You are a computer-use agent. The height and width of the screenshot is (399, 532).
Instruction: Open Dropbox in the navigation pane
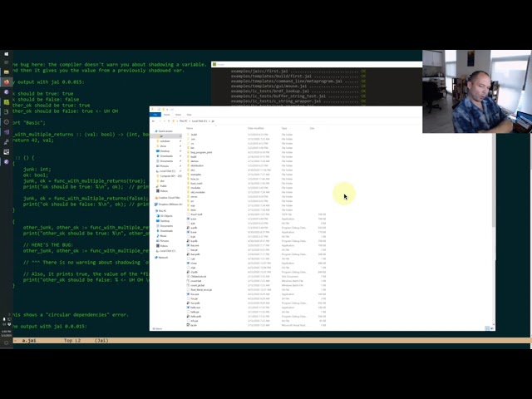(x=168, y=204)
